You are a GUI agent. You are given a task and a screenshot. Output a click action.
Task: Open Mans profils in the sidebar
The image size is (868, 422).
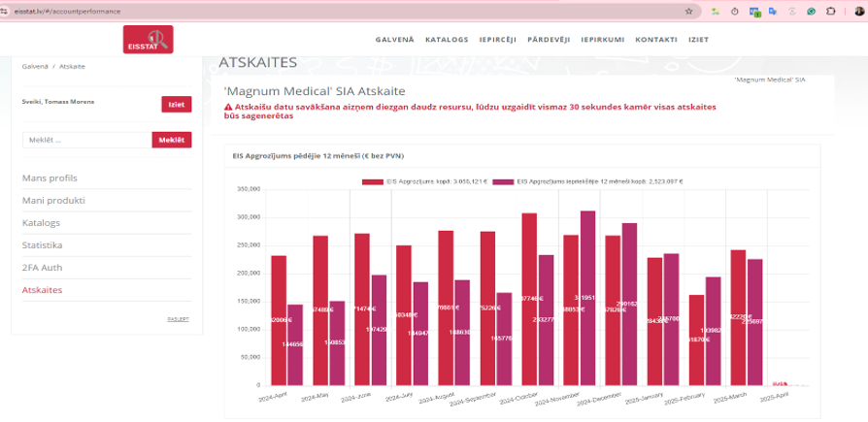pos(50,179)
